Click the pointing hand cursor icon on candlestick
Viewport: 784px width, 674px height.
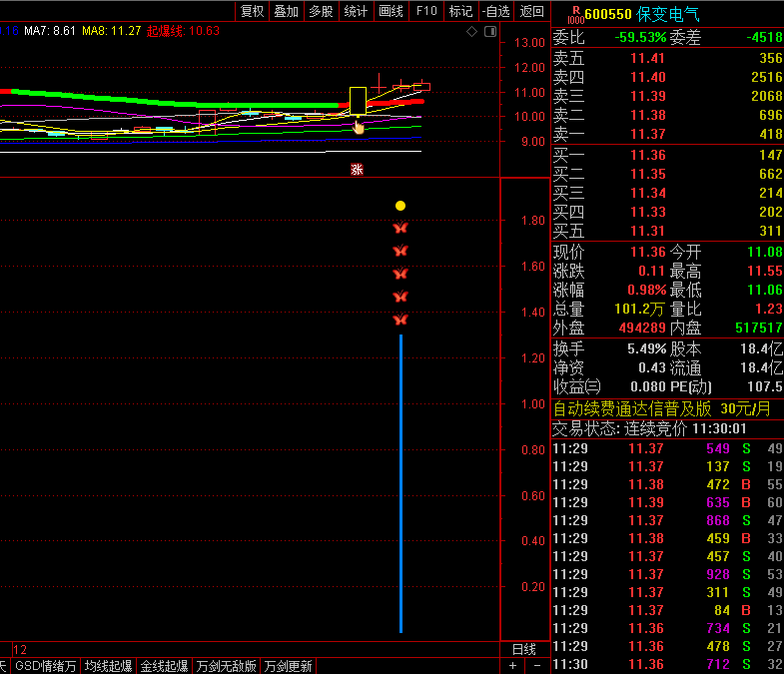pos(359,127)
